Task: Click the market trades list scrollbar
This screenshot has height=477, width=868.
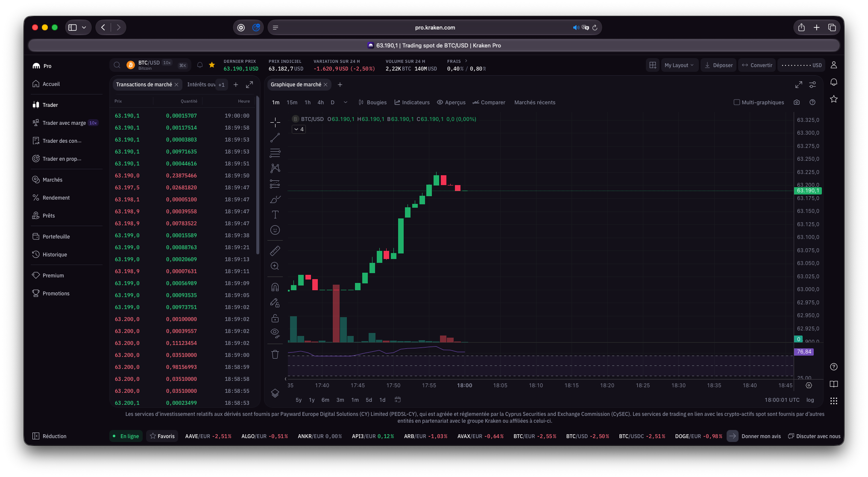Action: coord(258,175)
